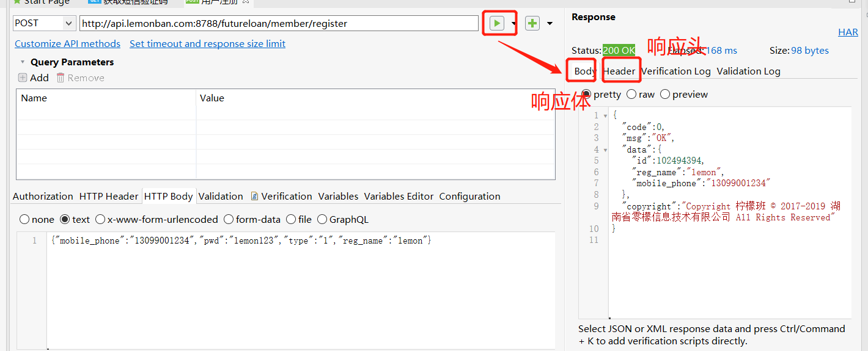
Task: Click the request URL input field
Action: tap(278, 23)
